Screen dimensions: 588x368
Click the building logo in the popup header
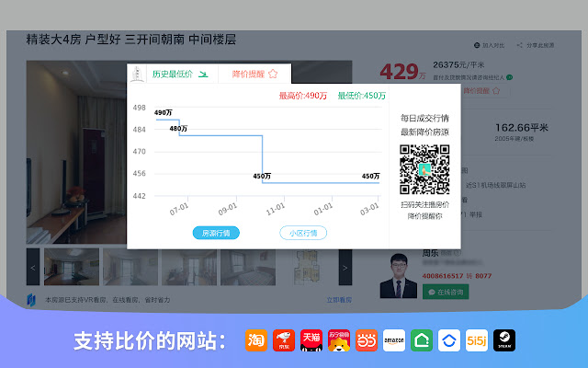[137, 74]
